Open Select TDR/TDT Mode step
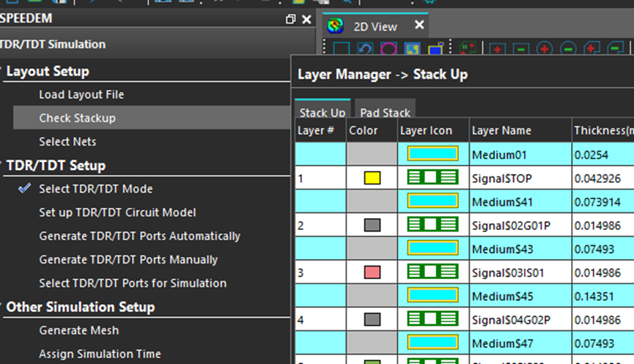Image resolution: width=634 pixels, height=364 pixels. pyautogui.click(x=96, y=189)
